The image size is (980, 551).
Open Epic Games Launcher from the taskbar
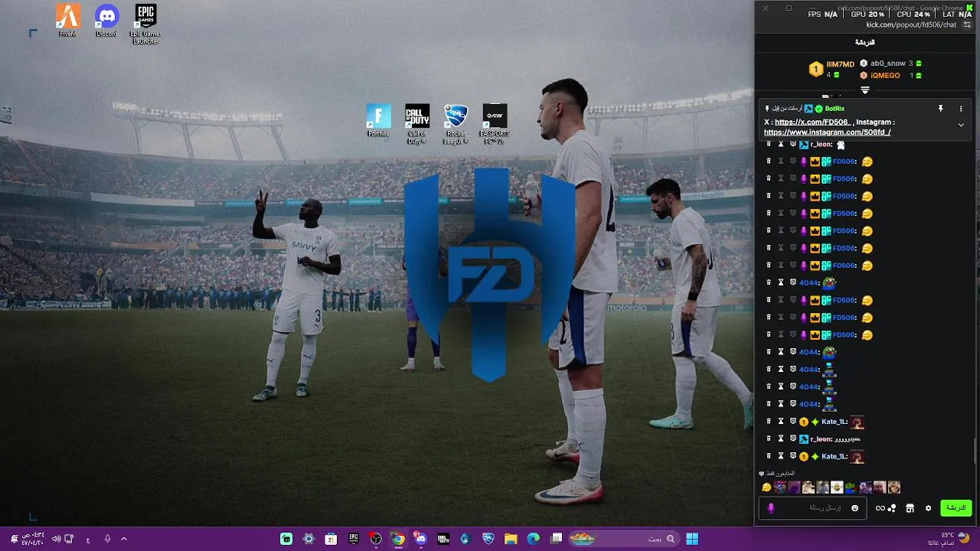tap(354, 539)
